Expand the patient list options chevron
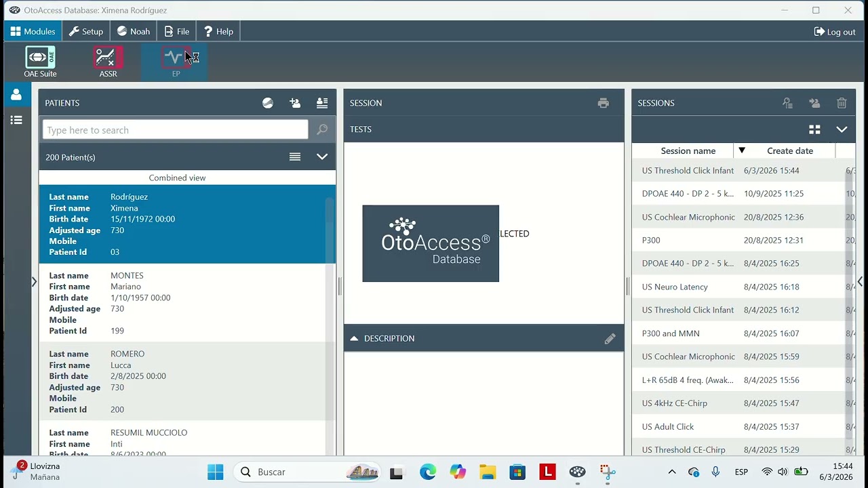The height and width of the screenshot is (488, 868). pyautogui.click(x=322, y=157)
